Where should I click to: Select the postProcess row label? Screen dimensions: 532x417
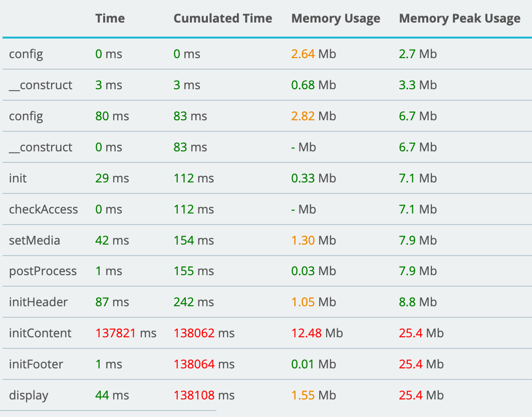click(43, 272)
